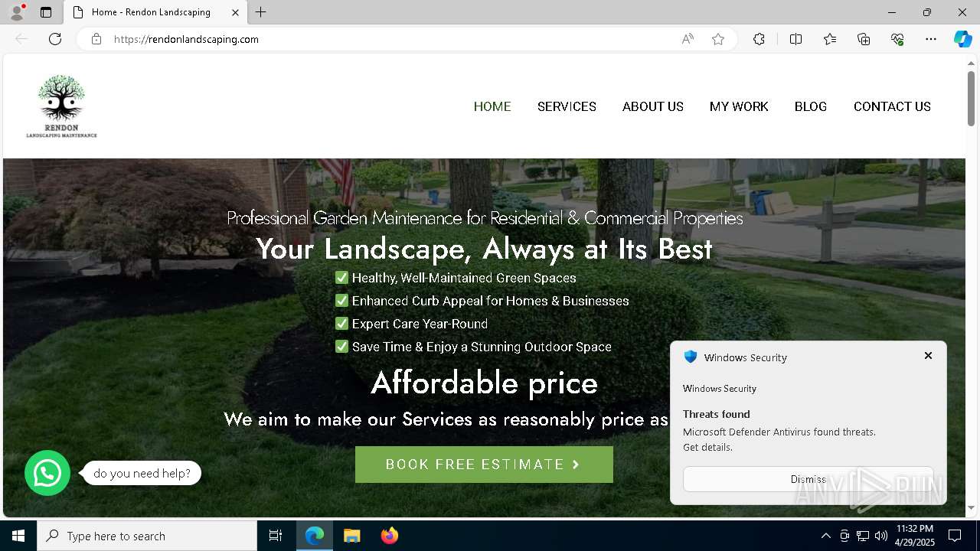Open the Extensions puzzle icon
Image resolution: width=980 pixels, height=551 pixels.
(x=759, y=39)
